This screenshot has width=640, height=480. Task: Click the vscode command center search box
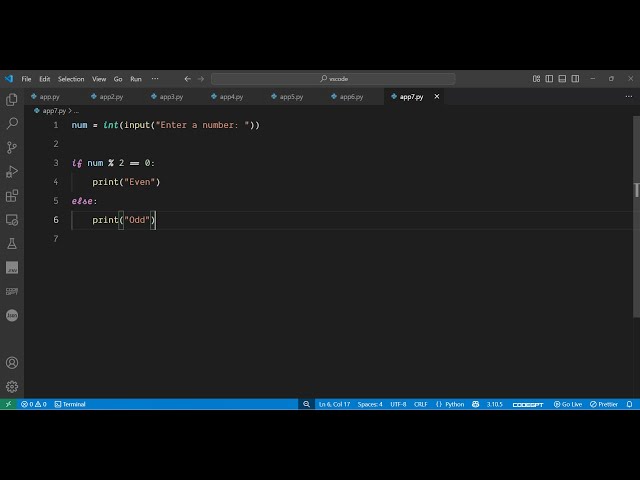pos(333,79)
